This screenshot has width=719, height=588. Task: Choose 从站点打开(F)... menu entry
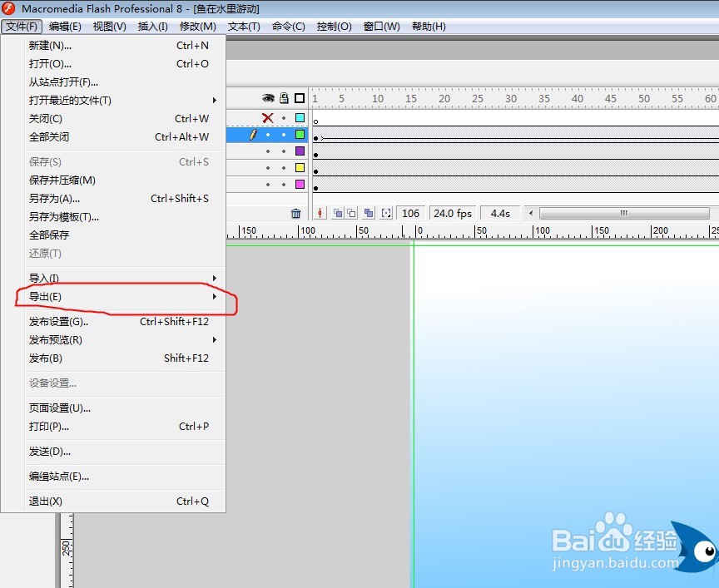tap(124, 82)
